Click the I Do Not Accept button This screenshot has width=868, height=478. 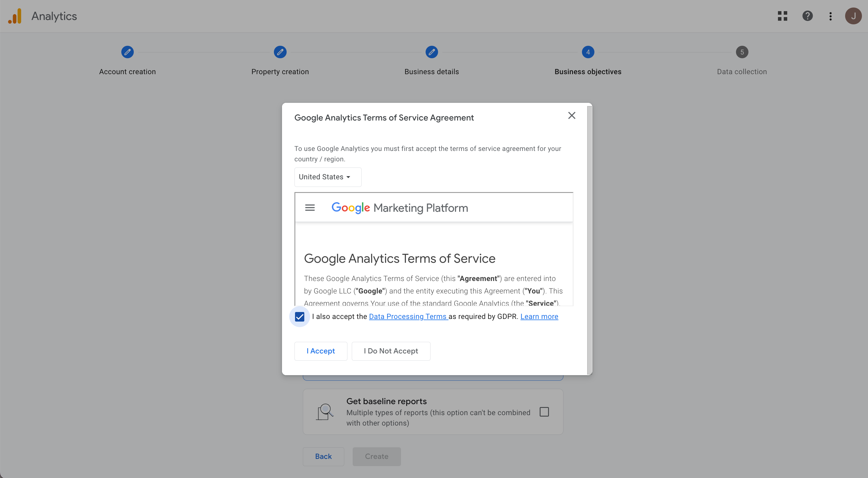tap(391, 351)
